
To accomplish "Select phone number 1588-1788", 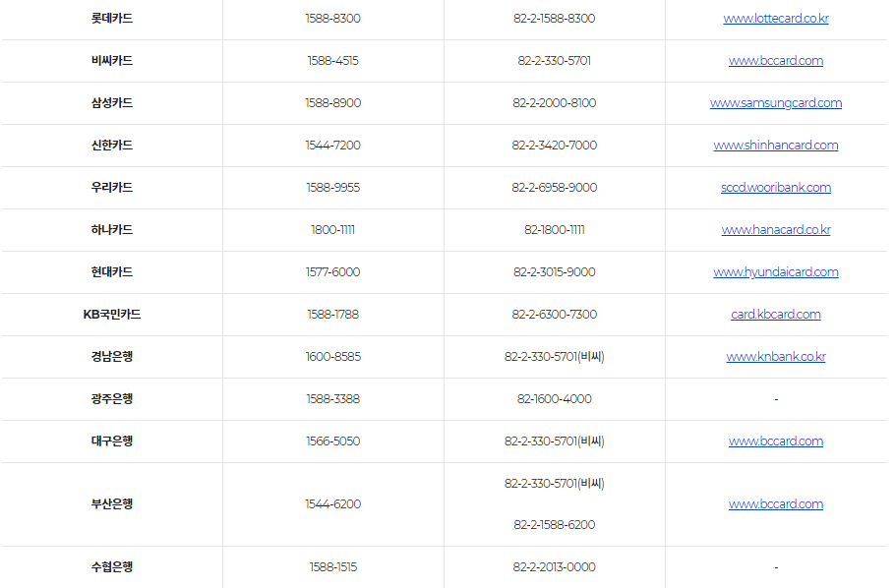I will coord(332,314).
